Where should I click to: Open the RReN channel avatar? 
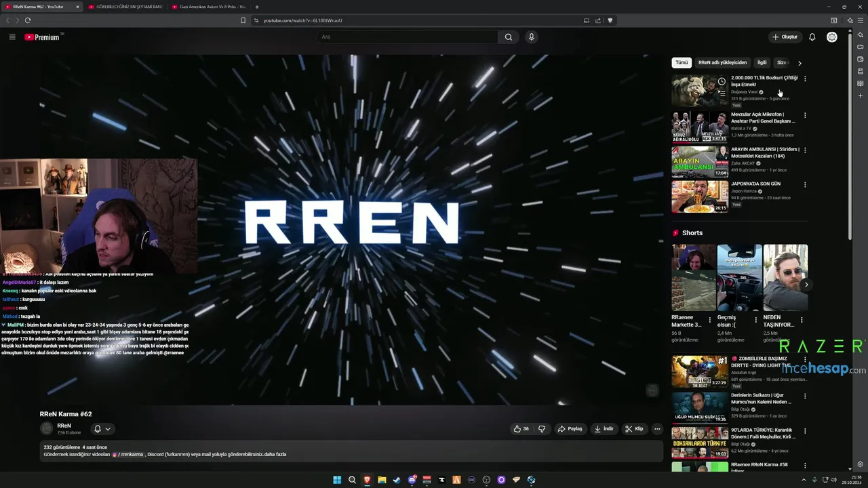(46, 428)
